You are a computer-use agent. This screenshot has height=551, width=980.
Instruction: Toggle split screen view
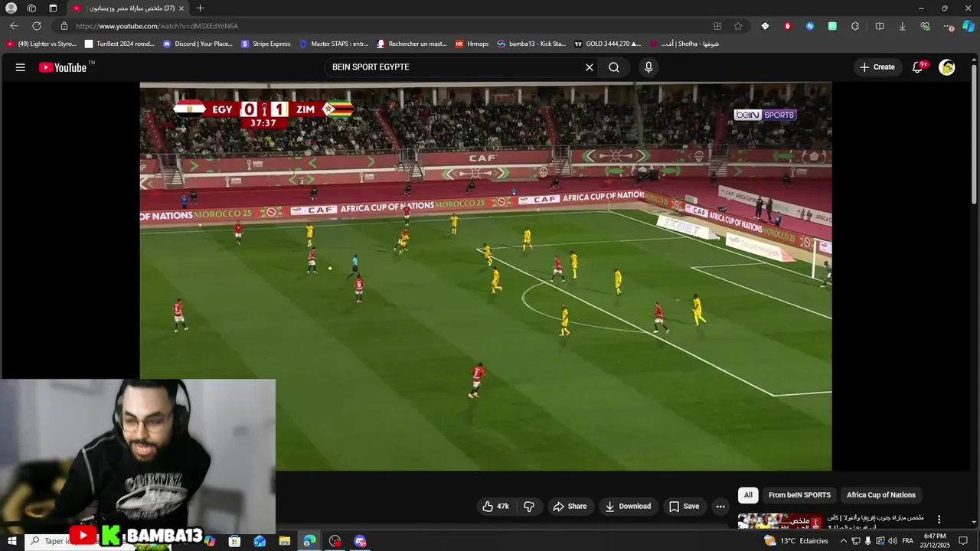point(880,26)
